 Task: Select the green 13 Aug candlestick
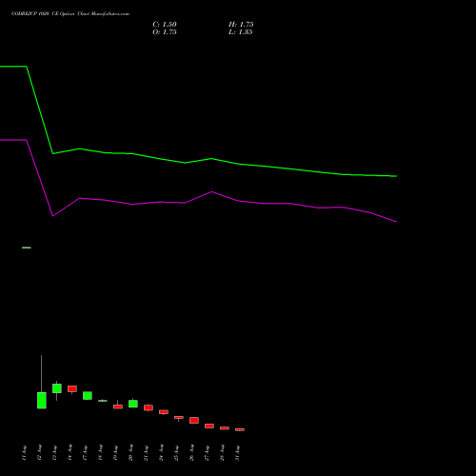click(57, 388)
